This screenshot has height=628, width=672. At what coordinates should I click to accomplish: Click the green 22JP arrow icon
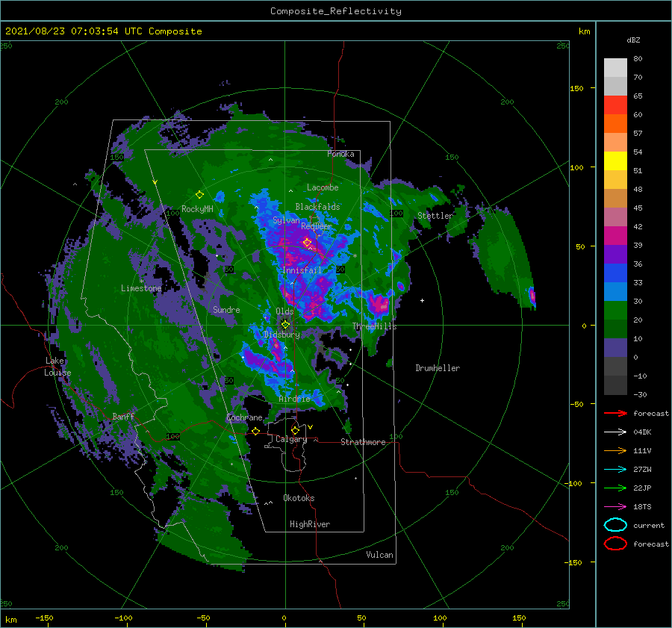pyautogui.click(x=615, y=488)
